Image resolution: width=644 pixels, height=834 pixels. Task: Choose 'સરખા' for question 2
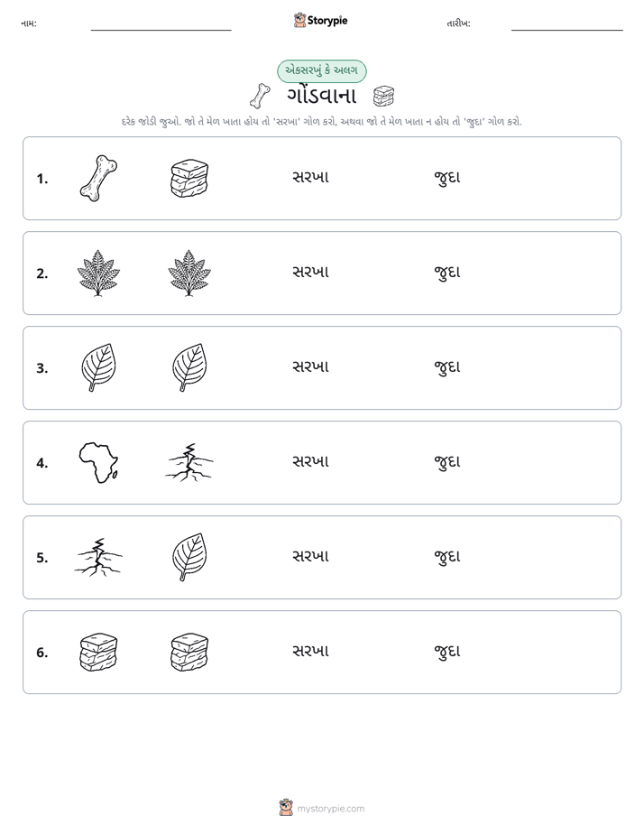tap(311, 272)
